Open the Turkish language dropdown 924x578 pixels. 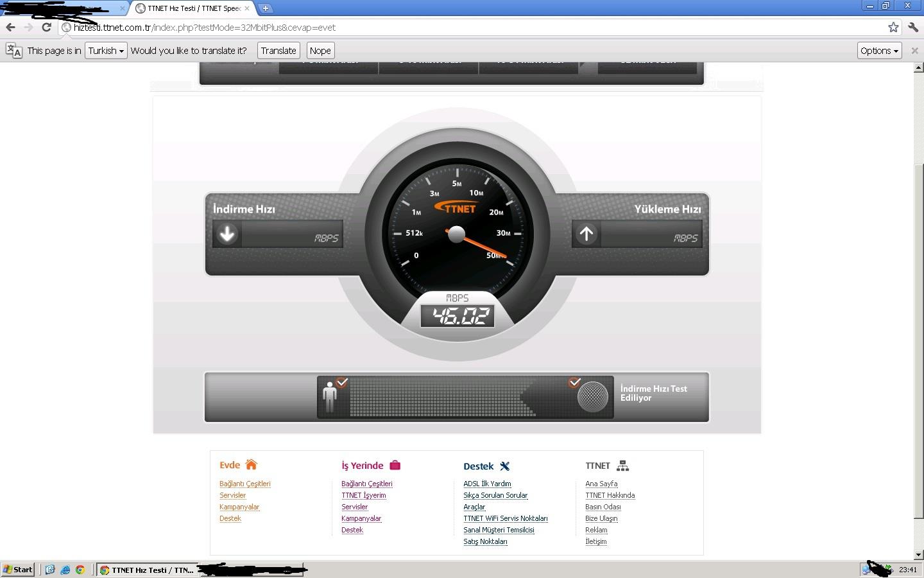(x=106, y=51)
